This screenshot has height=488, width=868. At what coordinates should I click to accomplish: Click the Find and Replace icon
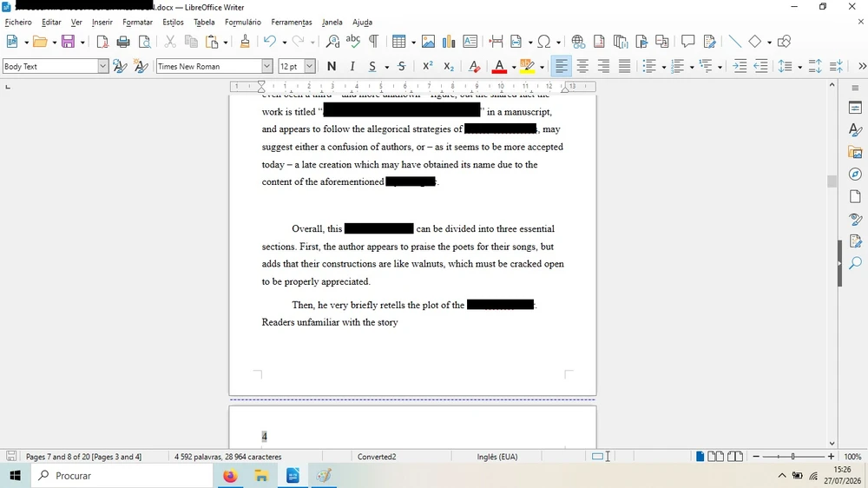[x=332, y=42]
